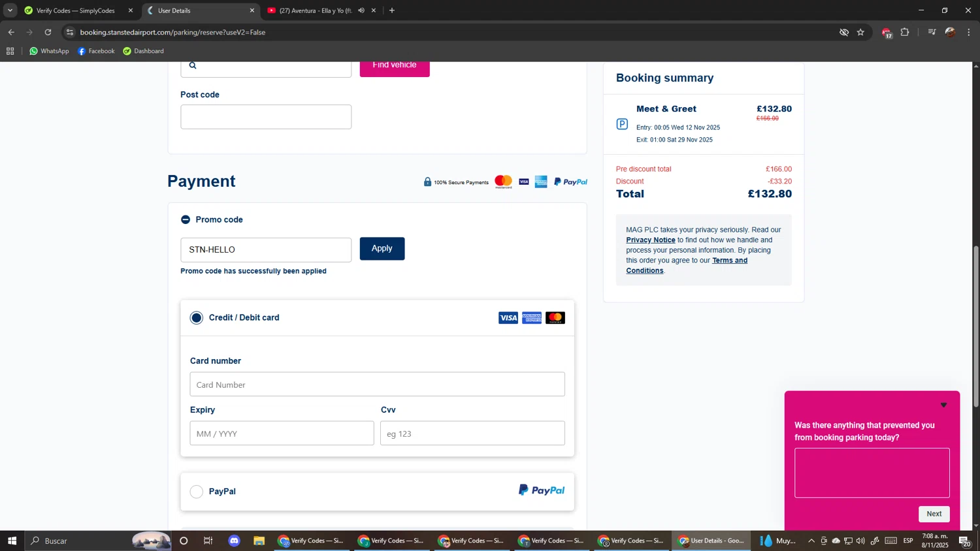Open the ad blocker extension with 17 badge
Image resolution: width=980 pixels, height=551 pixels.
pyautogui.click(x=887, y=33)
